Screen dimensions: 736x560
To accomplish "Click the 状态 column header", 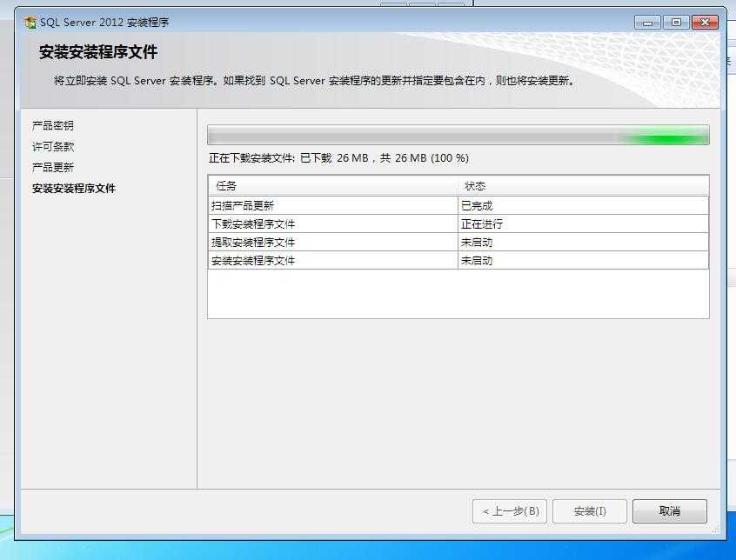I will (583, 186).
